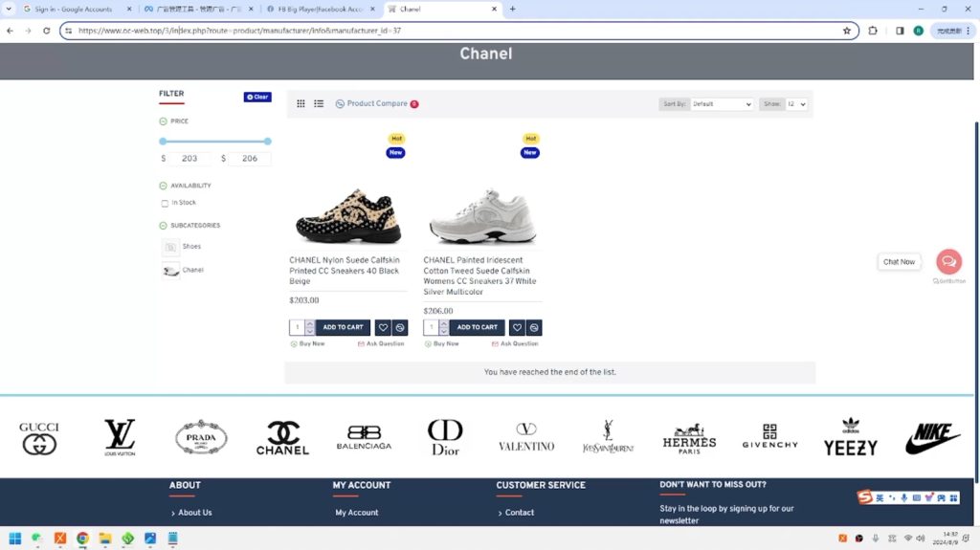Open the Sort By dropdown

(x=722, y=104)
